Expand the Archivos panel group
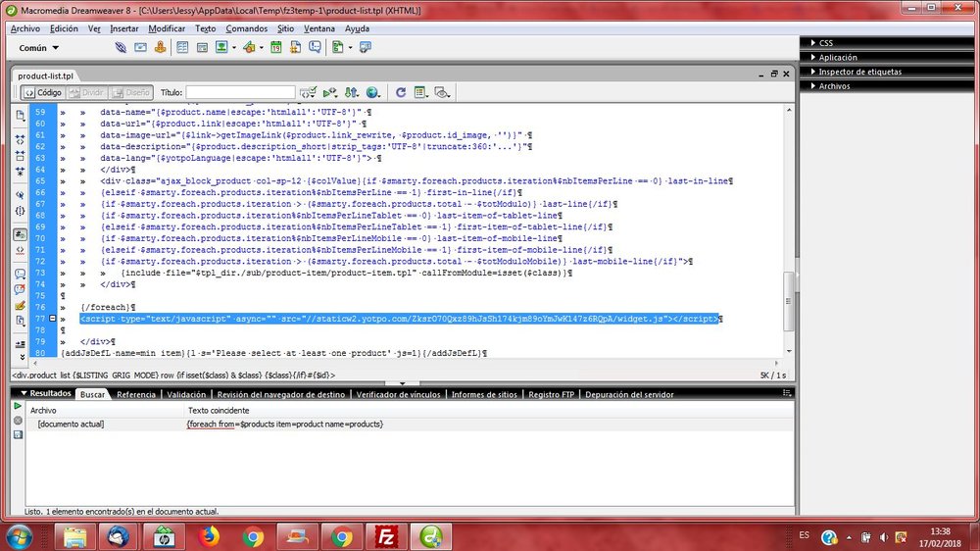Image resolution: width=980 pixels, height=551 pixels. click(x=834, y=85)
